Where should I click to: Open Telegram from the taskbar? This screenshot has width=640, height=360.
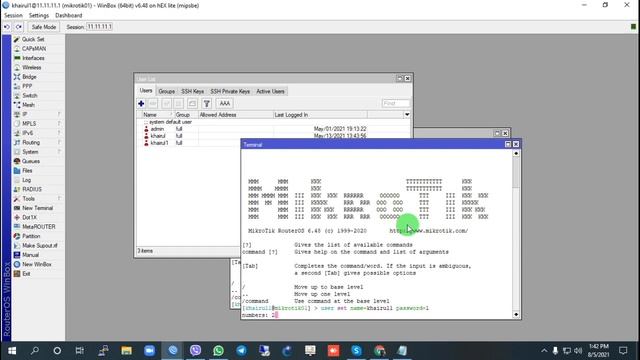point(241,351)
